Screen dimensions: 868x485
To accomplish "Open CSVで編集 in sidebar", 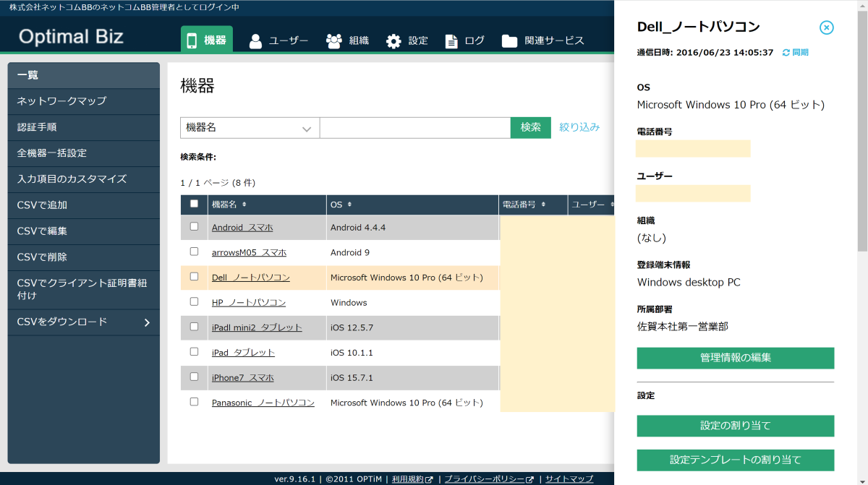I will pos(84,231).
